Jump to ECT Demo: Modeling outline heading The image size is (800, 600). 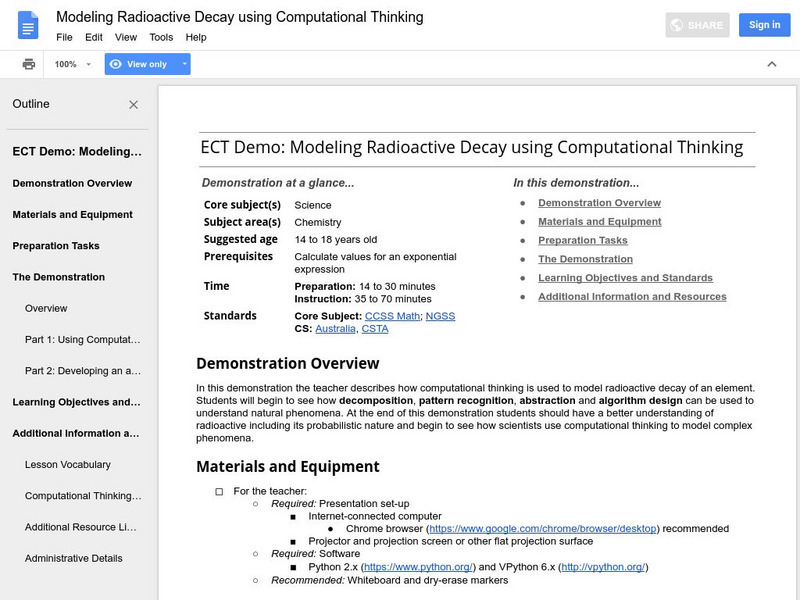(77, 152)
